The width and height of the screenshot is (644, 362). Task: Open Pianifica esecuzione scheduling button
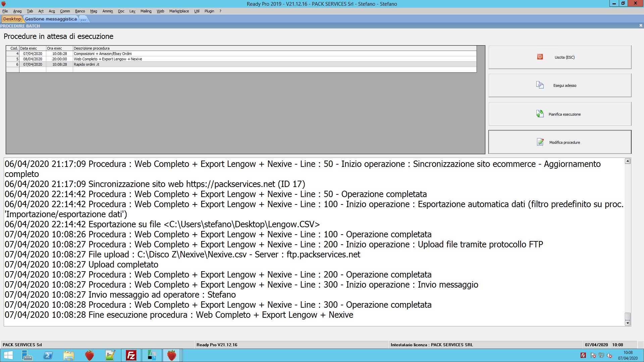560,114
